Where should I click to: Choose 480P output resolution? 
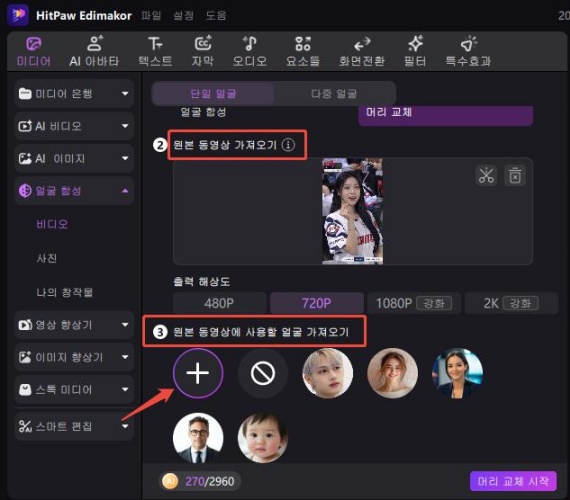coord(219,303)
